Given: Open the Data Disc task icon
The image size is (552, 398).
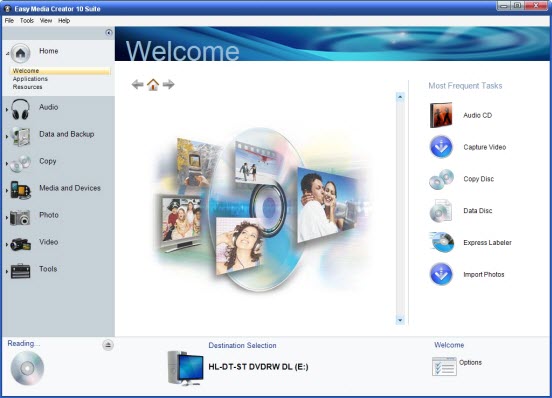Looking at the screenshot, I should tap(441, 211).
